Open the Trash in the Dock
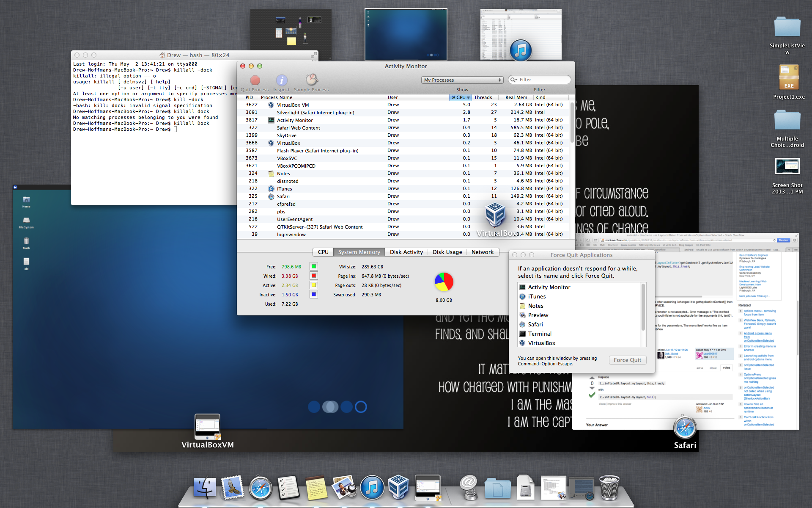This screenshot has height=508, width=812. click(x=609, y=488)
